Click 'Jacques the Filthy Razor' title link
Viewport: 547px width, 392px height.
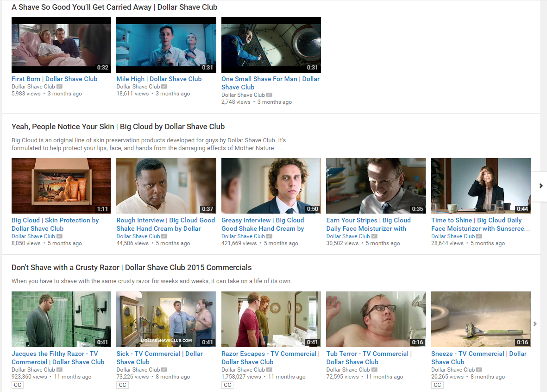click(x=58, y=358)
